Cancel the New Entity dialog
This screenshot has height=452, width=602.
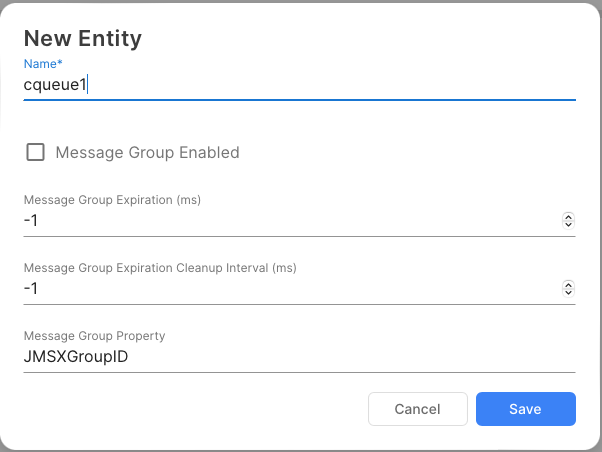point(417,409)
